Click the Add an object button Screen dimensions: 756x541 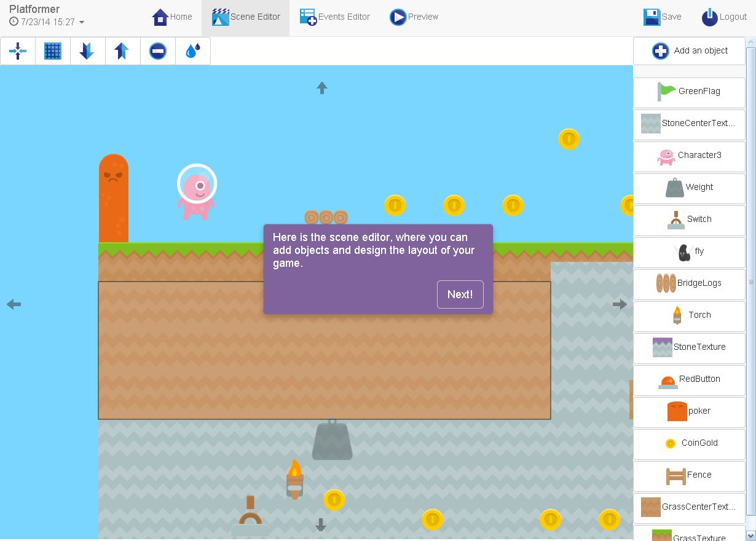(x=690, y=51)
